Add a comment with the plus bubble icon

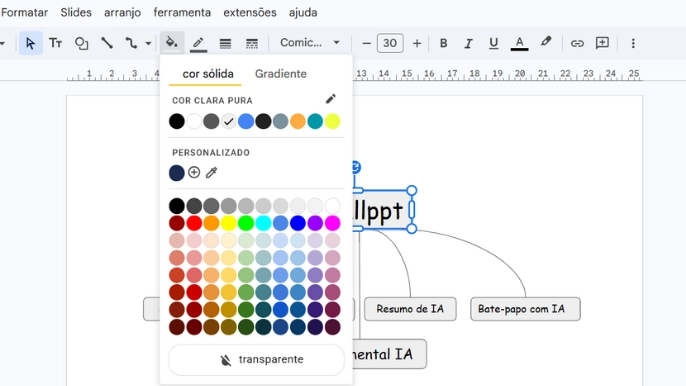point(602,43)
